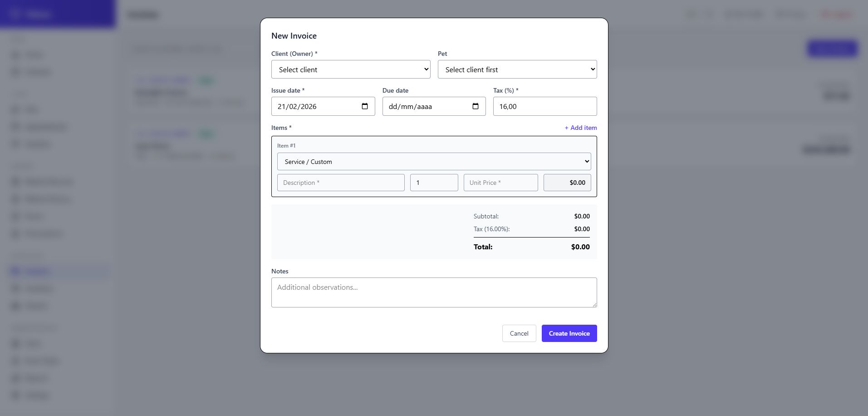Screen dimensions: 868x416
Task: Open the Issue date calendar picker icon
Action: point(365,106)
